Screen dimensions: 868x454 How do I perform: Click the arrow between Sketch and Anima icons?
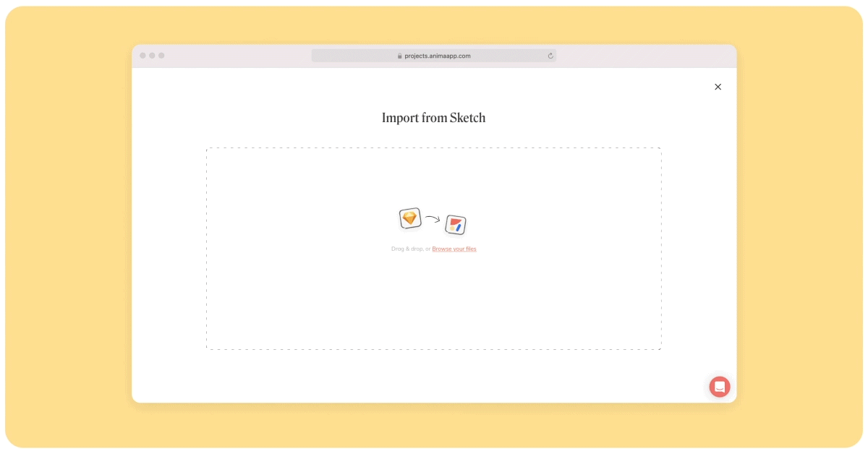433,219
